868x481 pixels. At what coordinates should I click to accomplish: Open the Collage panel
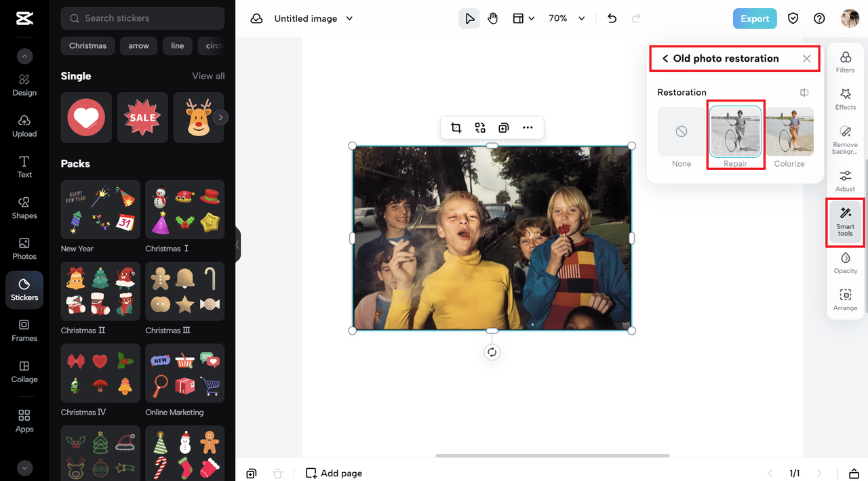click(24, 372)
